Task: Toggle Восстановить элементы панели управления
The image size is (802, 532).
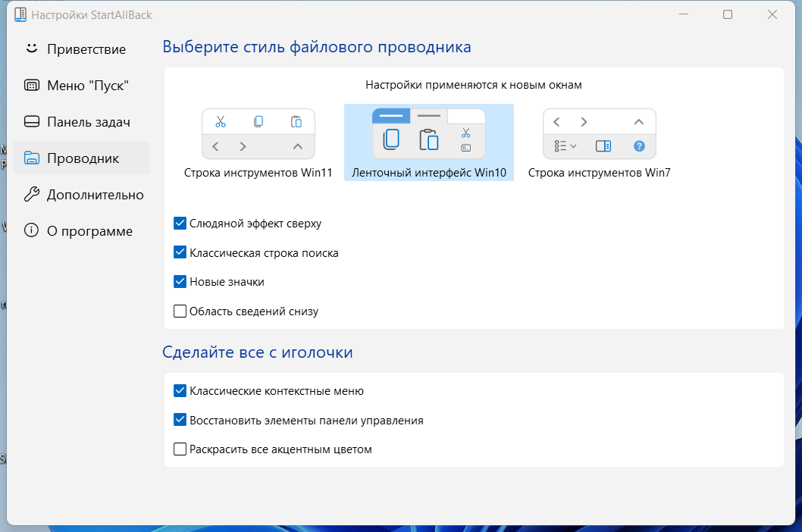Action: [180, 420]
